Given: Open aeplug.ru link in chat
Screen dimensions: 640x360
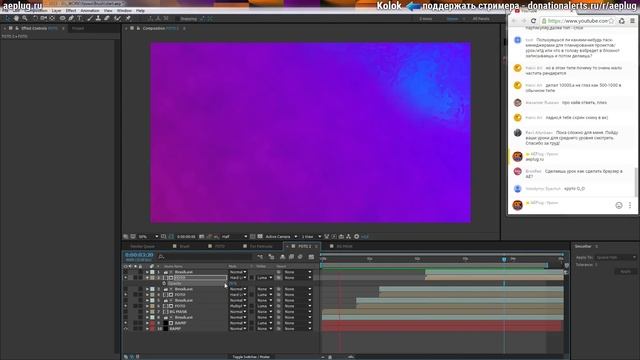Looking at the screenshot, I should 534,159.
